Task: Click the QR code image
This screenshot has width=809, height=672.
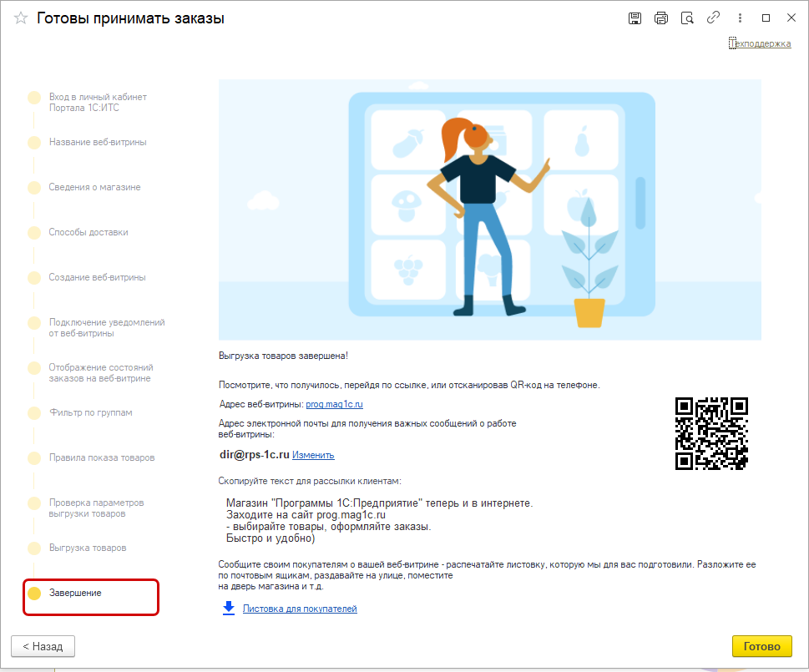Action: point(710,433)
